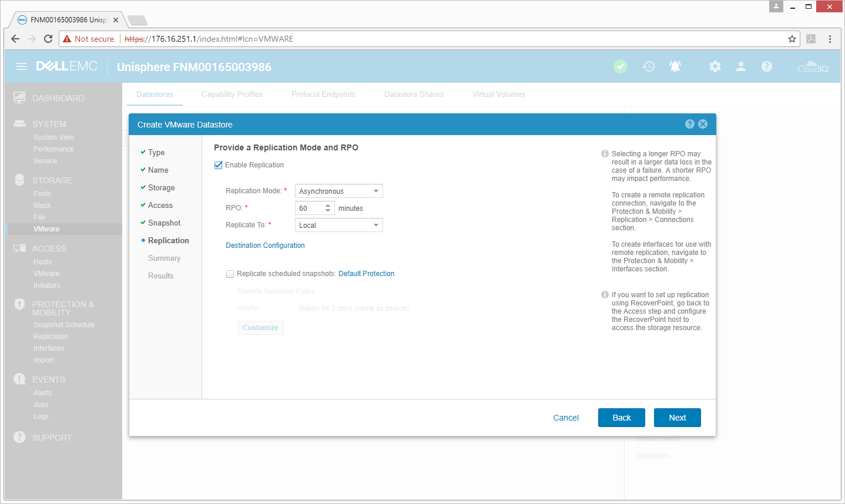Click the browser address bar URL

(x=209, y=39)
